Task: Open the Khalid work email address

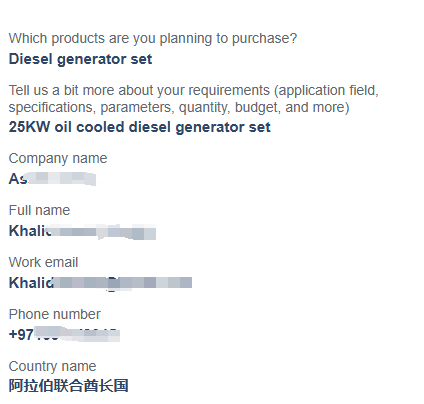Action: pyautogui.click(x=100, y=283)
